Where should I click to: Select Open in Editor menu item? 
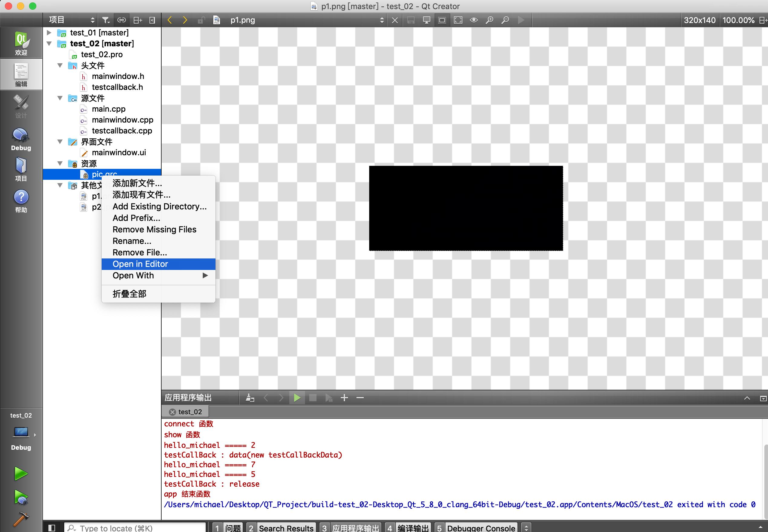click(x=140, y=264)
